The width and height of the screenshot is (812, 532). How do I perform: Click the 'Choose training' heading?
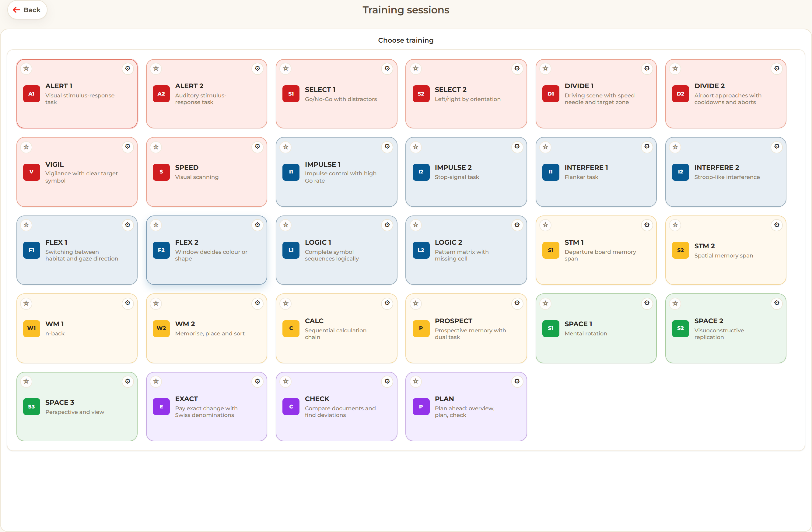pyautogui.click(x=406, y=40)
